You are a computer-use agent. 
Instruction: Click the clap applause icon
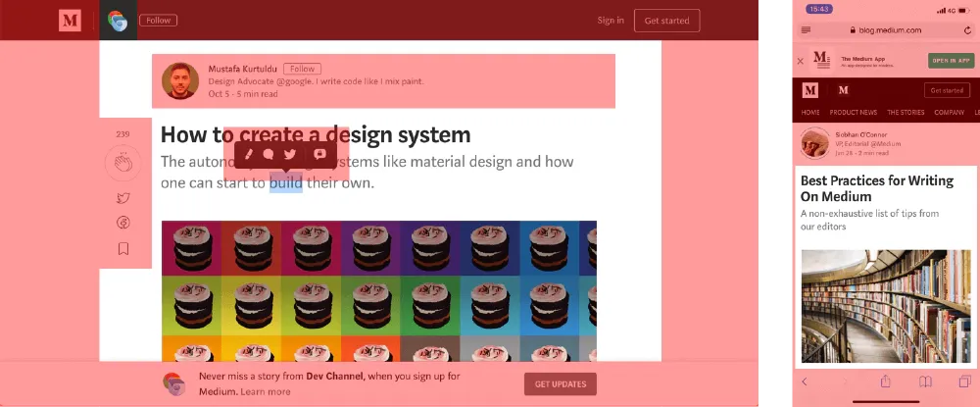(122, 162)
